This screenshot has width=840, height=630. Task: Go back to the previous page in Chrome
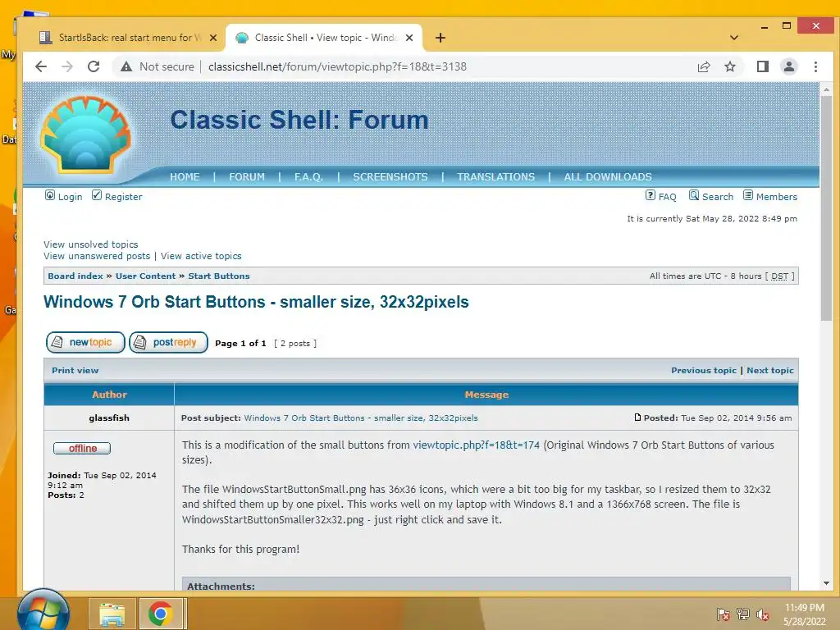[x=41, y=66]
